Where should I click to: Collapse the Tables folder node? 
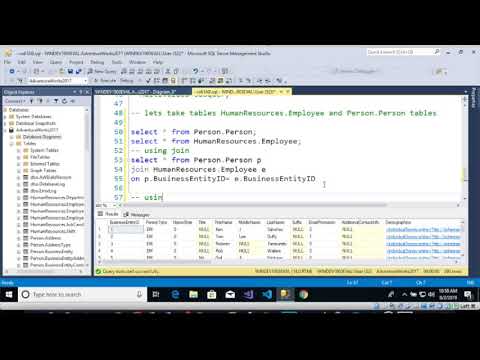[x=12, y=143]
